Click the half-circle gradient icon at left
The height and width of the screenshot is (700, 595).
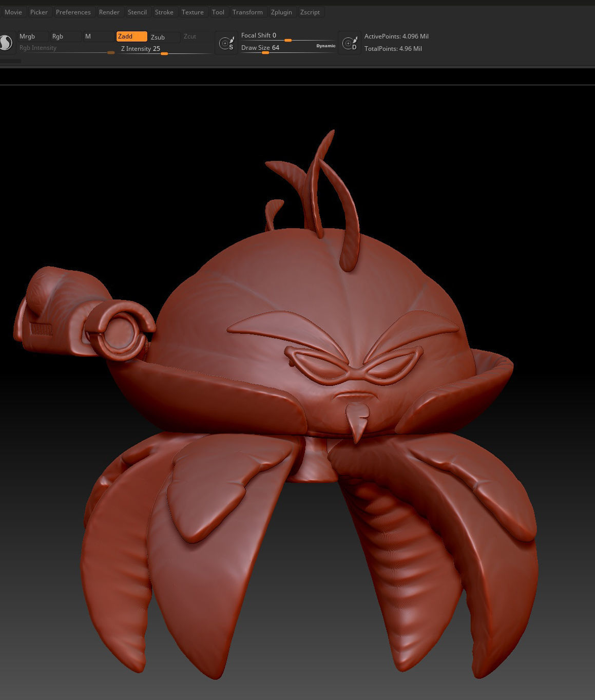point(6,43)
